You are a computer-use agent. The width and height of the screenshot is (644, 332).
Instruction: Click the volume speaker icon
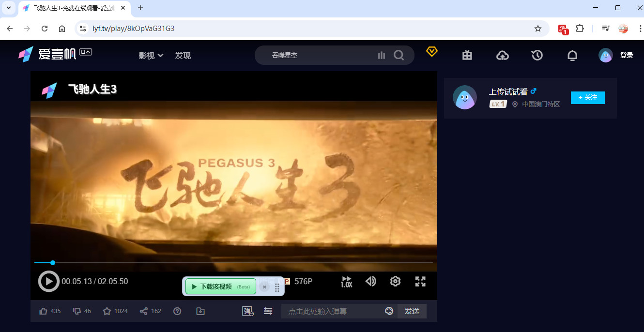coord(371,281)
